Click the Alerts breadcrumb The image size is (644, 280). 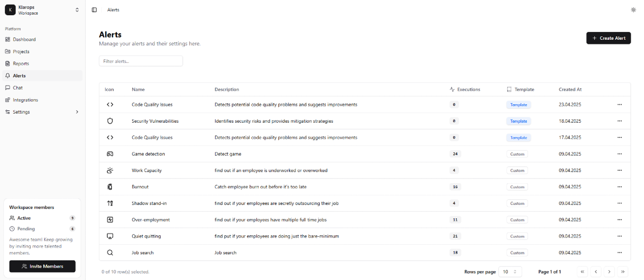[113, 10]
